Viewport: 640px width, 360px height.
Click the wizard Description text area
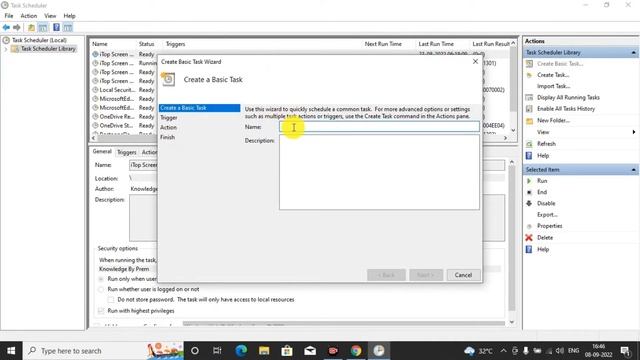[x=379, y=172]
